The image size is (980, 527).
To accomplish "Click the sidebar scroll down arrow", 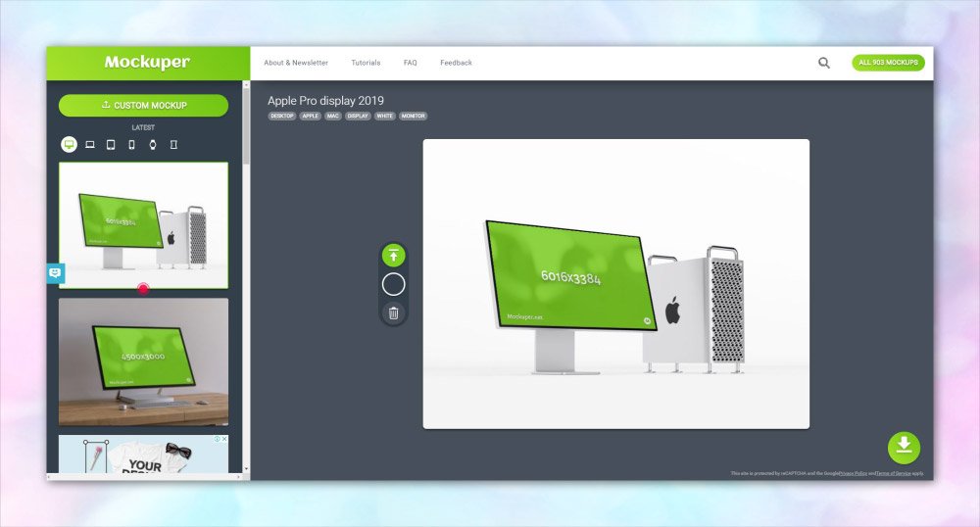I will (246, 468).
